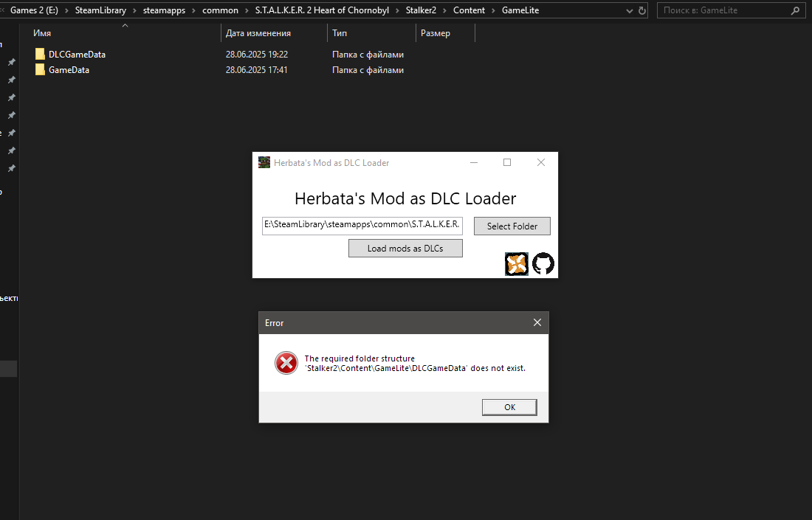Click the Select Folder button
Image resolution: width=812 pixels, height=520 pixels.
pos(512,226)
